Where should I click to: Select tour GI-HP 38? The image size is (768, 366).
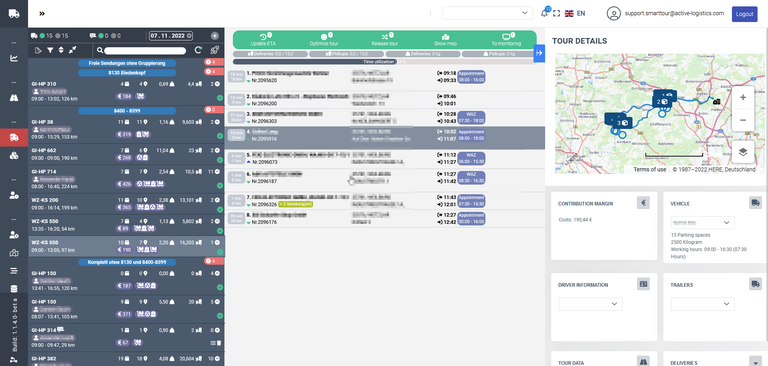pyautogui.click(x=126, y=129)
